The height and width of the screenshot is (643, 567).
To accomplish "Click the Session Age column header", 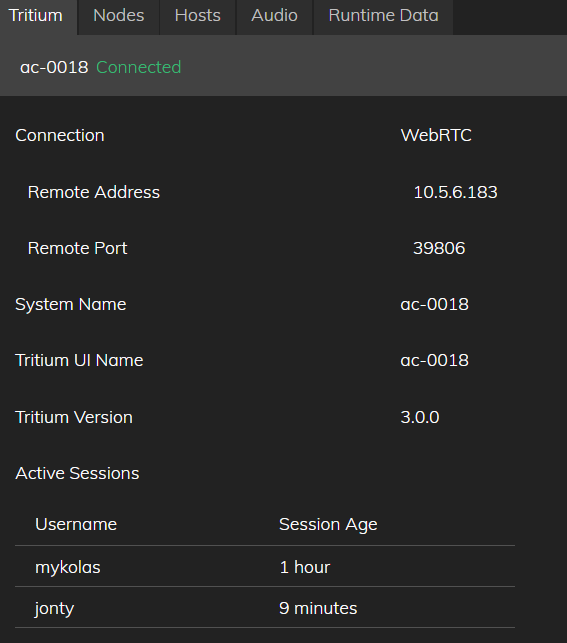I will click(x=328, y=524).
